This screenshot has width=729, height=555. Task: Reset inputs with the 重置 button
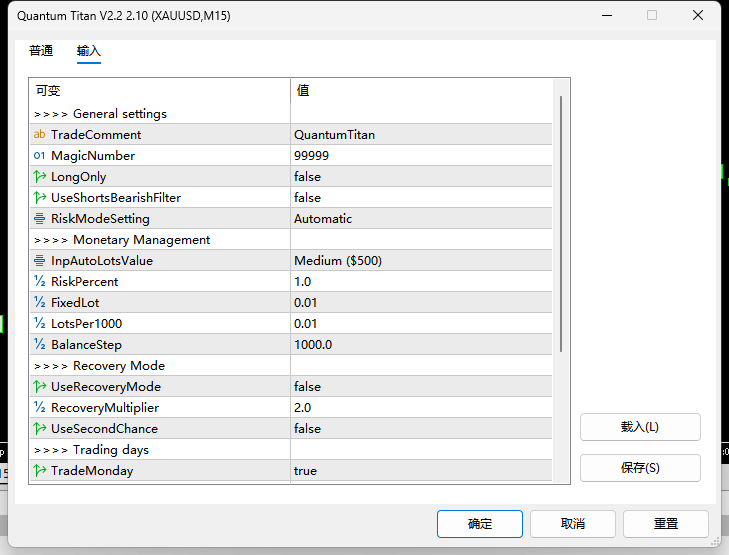(x=666, y=524)
